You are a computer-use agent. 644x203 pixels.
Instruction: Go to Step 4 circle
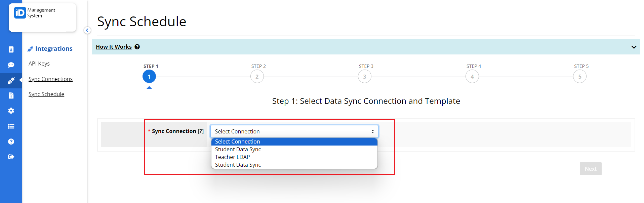pyautogui.click(x=472, y=77)
